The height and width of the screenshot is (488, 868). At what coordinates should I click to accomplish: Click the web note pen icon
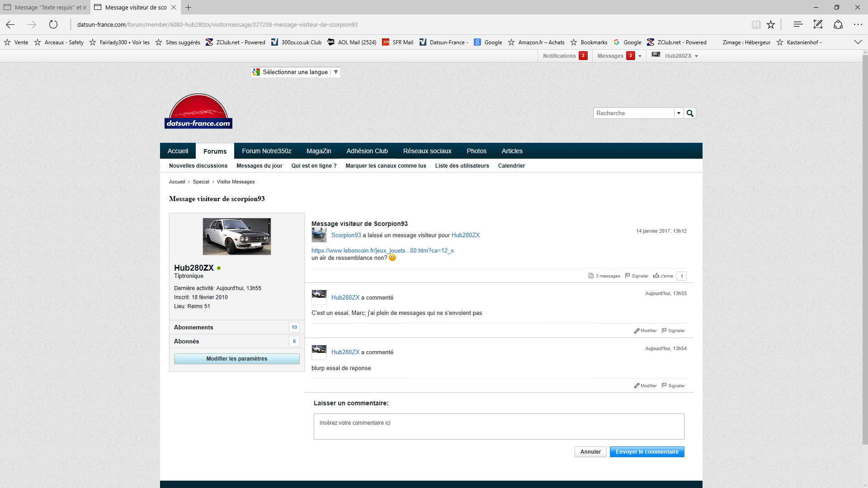tap(818, 24)
